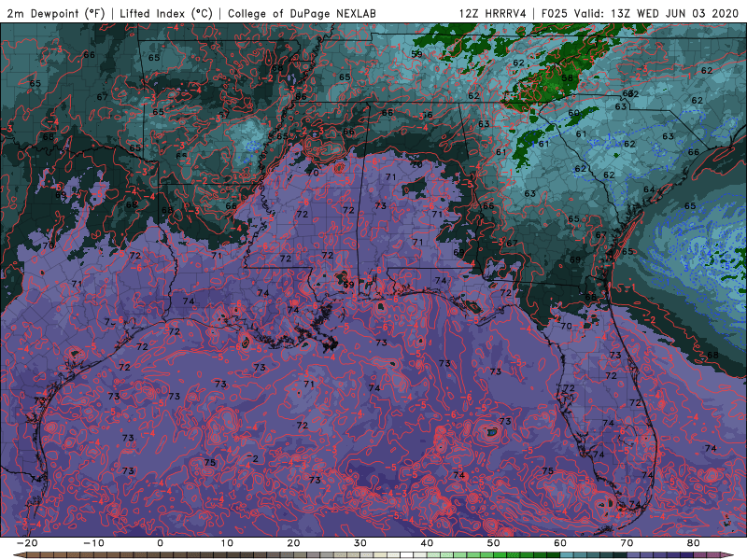Click the '0' label on the color scale
The width and height of the screenshot is (747, 560).
[x=160, y=543]
